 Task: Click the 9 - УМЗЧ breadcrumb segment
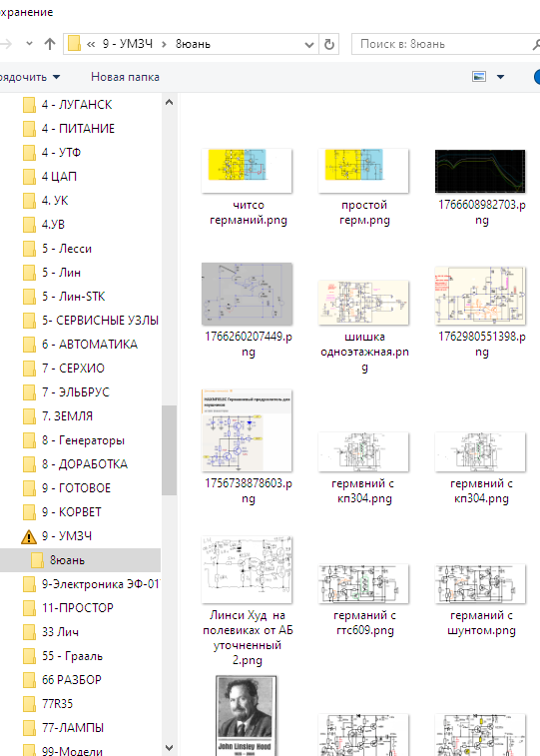pyautogui.click(x=128, y=44)
